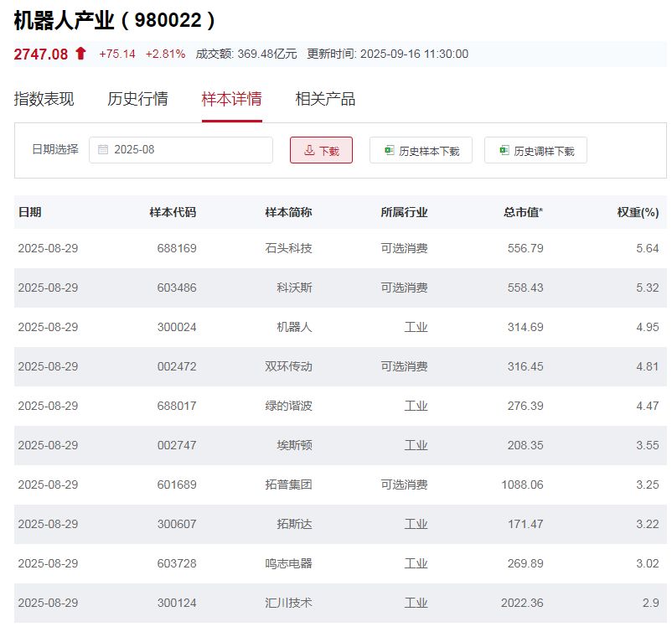Click the 科沃斯 sample name
This screenshot has width=672, height=627.
tap(294, 288)
